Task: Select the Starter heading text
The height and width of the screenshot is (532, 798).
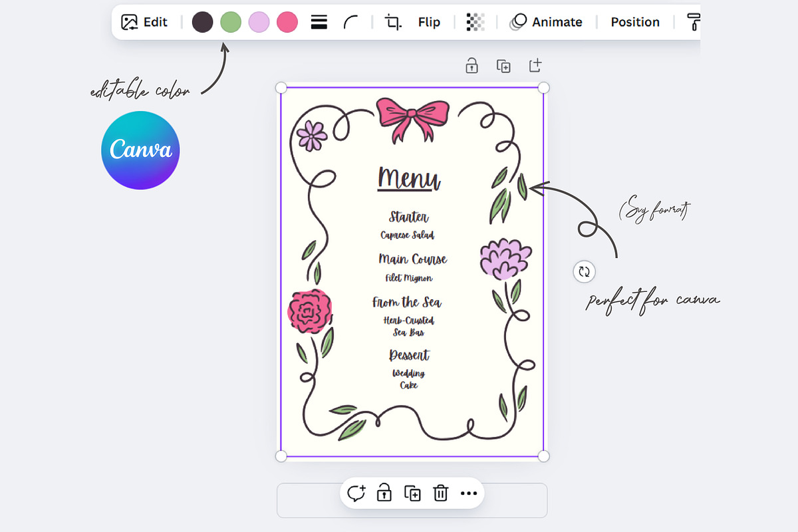Action: click(x=409, y=217)
